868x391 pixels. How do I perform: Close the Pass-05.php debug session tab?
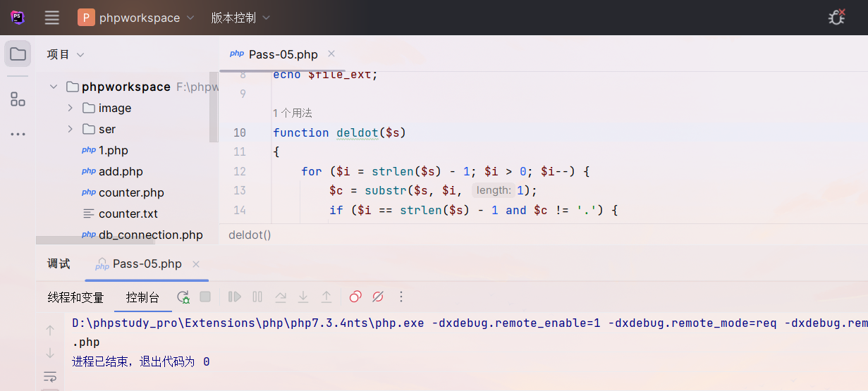(x=196, y=264)
